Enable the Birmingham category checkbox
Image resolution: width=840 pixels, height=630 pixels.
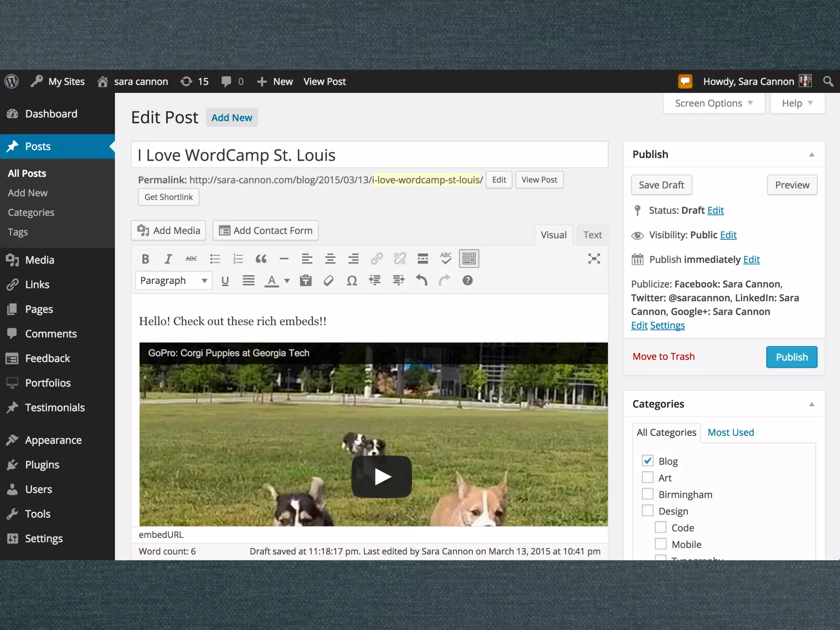pos(648,494)
